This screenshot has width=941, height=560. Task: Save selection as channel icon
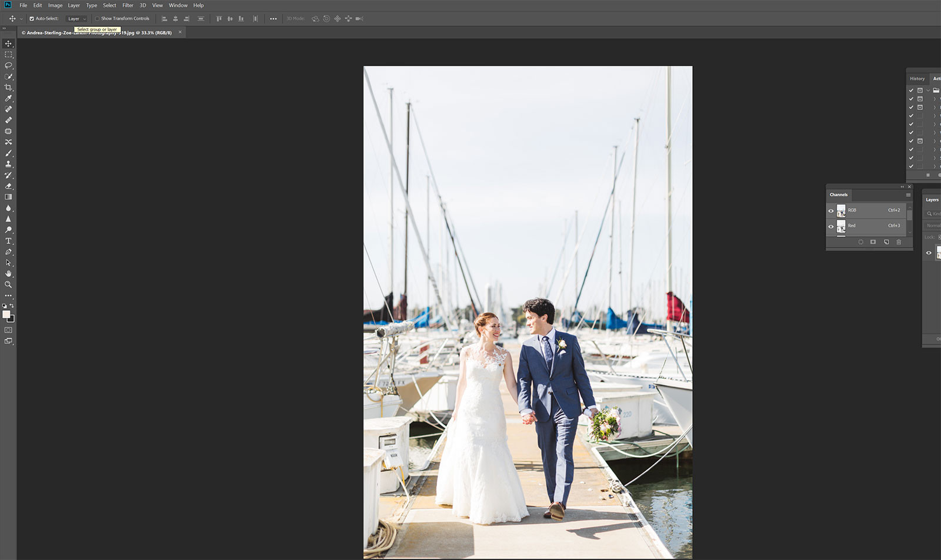873,242
